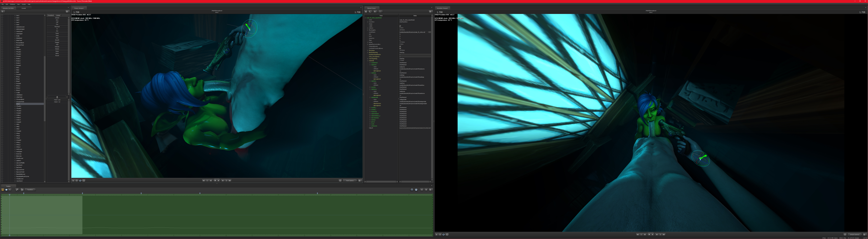Jump to last frame in primary viewport
Screen dimensions: 868x239
click(230, 181)
